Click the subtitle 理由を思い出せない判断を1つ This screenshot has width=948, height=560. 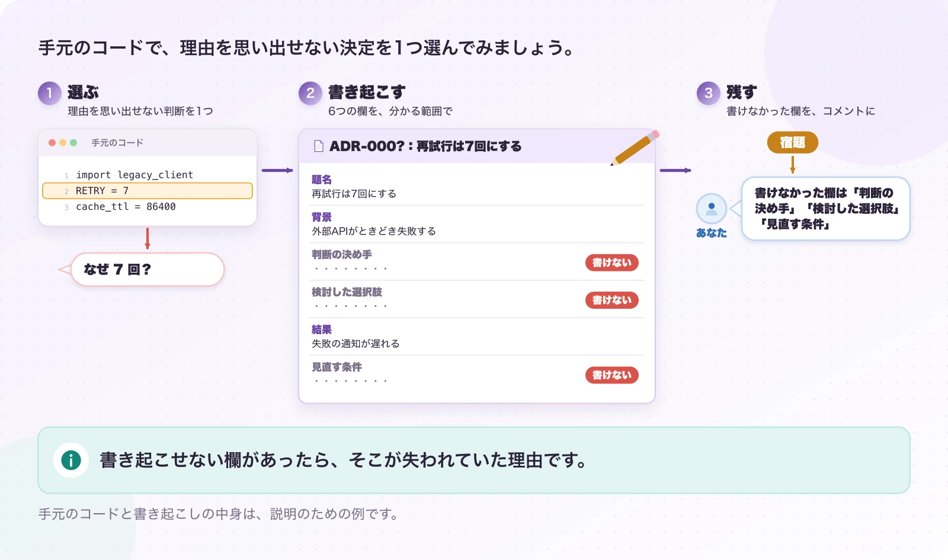click(x=140, y=111)
